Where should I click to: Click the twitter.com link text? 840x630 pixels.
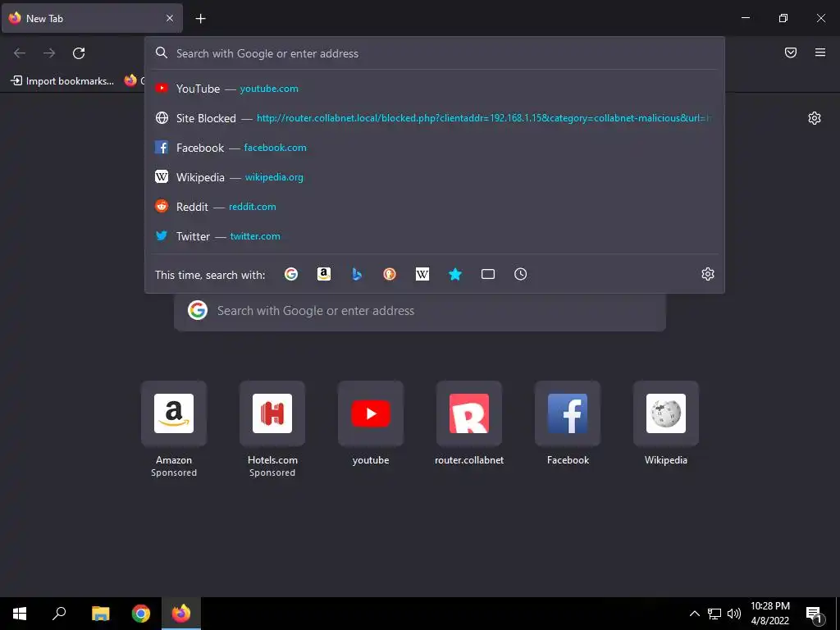[x=255, y=235]
